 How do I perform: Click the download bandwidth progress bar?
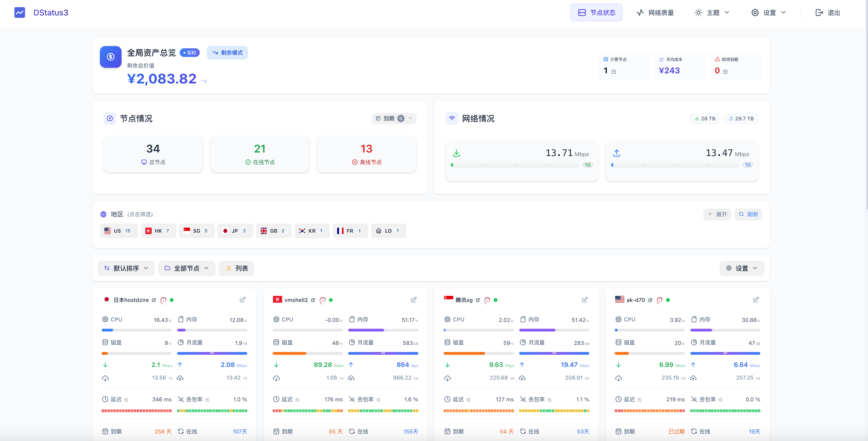(x=515, y=165)
